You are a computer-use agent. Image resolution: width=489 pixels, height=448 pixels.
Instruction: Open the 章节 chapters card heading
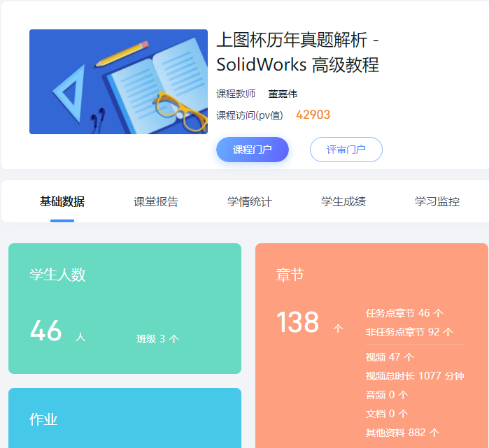[290, 275]
